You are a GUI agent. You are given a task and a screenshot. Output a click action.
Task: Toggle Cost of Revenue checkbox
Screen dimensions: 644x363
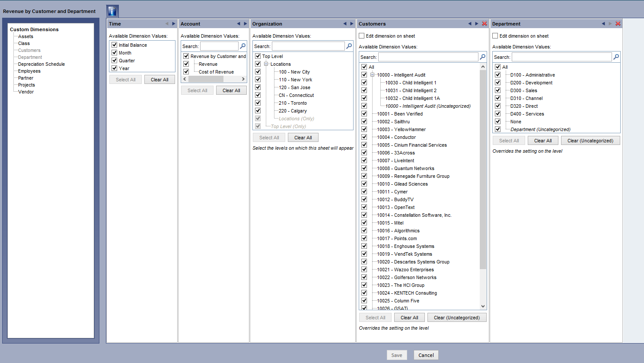186,71
